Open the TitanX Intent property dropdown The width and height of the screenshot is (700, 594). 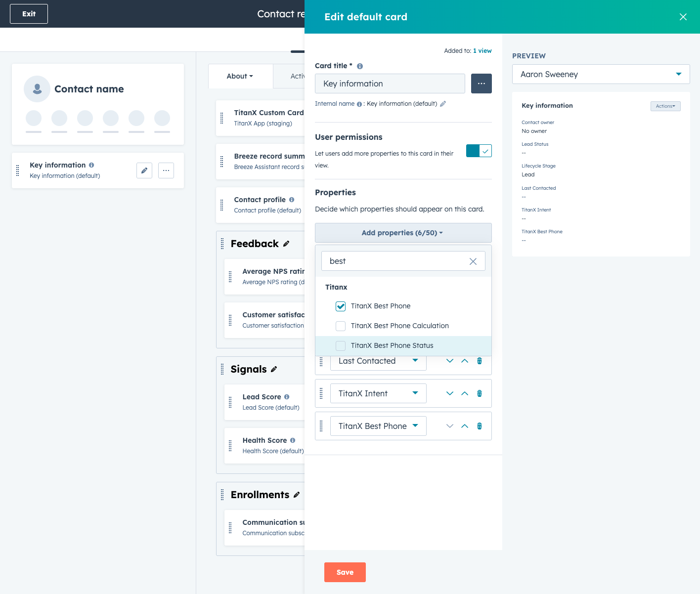click(x=378, y=393)
